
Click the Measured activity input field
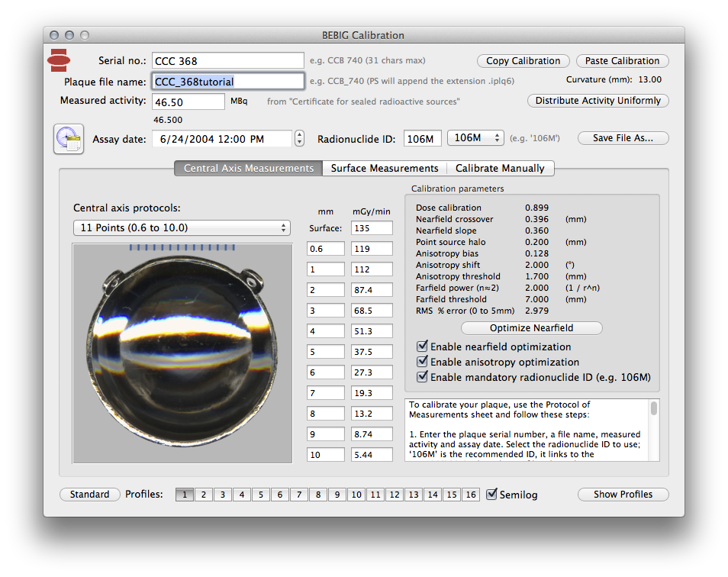[x=188, y=102]
